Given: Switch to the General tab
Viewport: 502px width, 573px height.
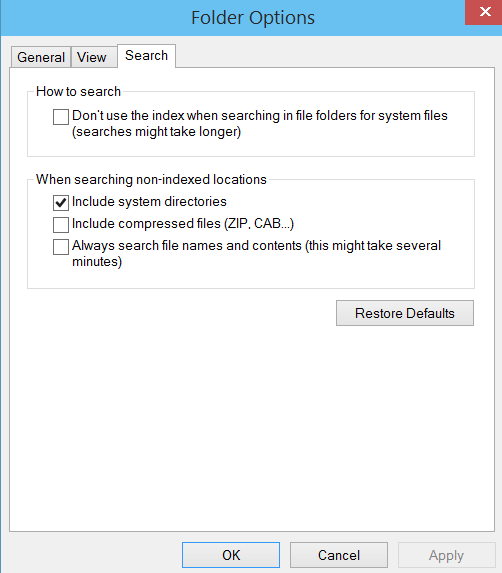Looking at the screenshot, I should click(41, 57).
